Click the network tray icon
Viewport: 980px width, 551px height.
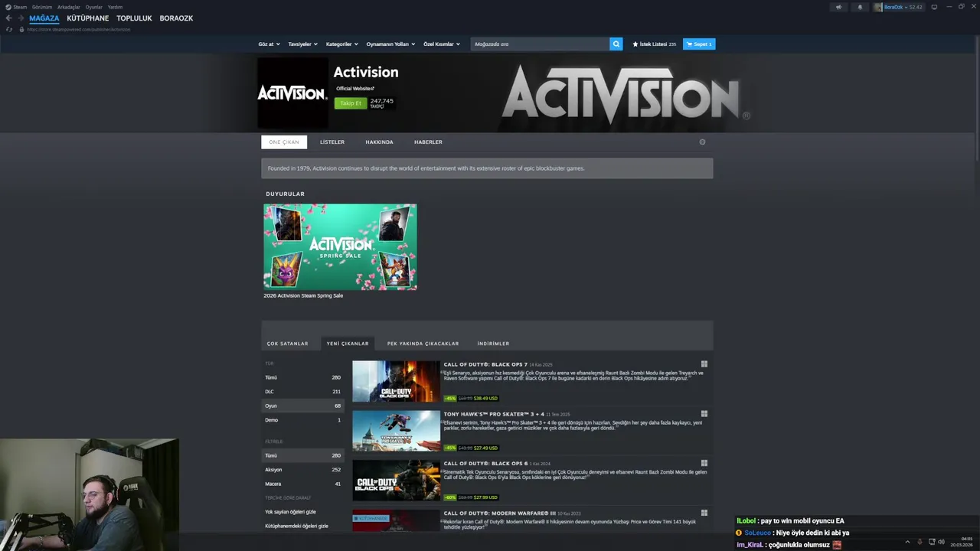(x=931, y=542)
